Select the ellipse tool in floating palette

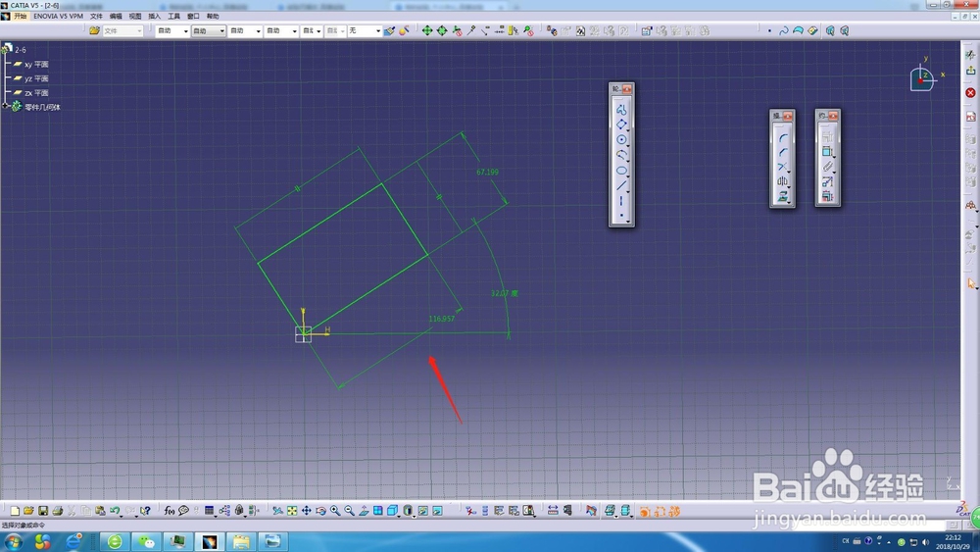pos(621,171)
